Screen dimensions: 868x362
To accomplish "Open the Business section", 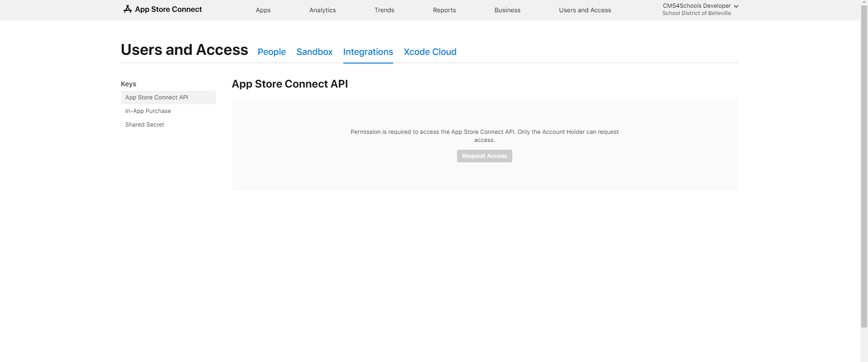I will pos(507,10).
